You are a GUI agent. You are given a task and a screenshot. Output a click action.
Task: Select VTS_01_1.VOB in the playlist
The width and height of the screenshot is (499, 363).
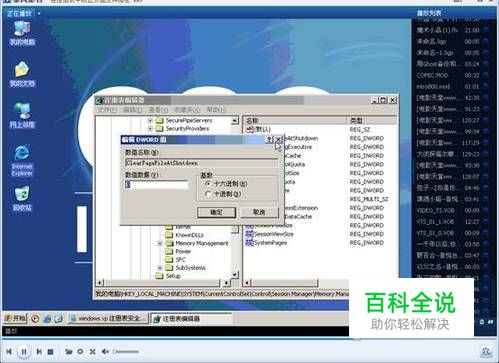point(448,222)
